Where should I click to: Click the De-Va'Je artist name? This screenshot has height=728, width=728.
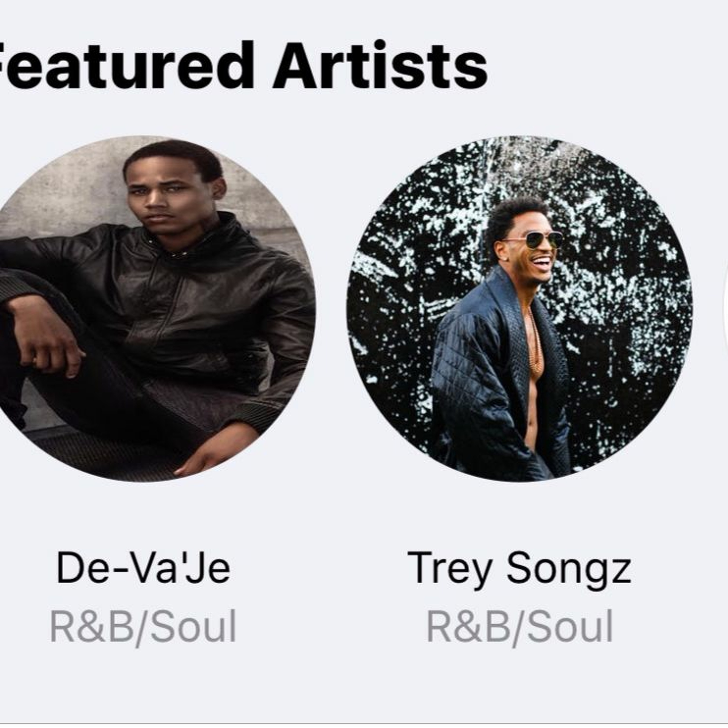tap(143, 568)
